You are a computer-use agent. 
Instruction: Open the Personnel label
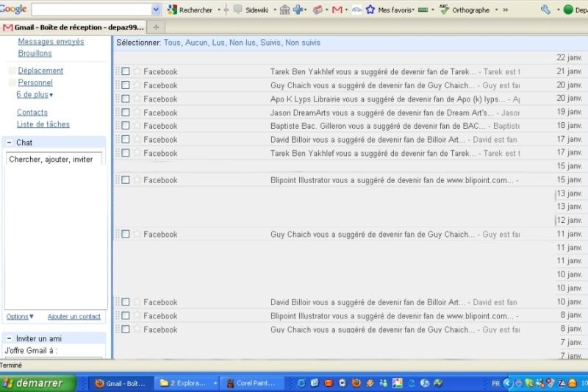point(35,82)
